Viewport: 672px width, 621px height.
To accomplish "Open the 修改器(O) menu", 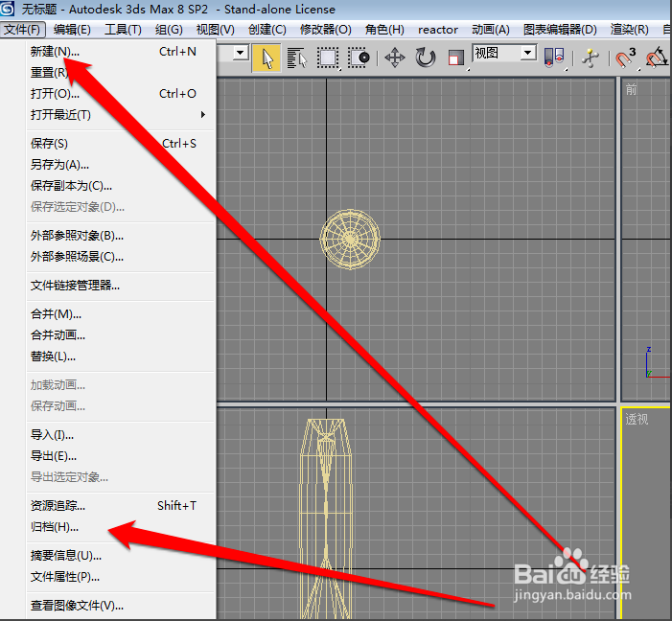I will 326,30.
